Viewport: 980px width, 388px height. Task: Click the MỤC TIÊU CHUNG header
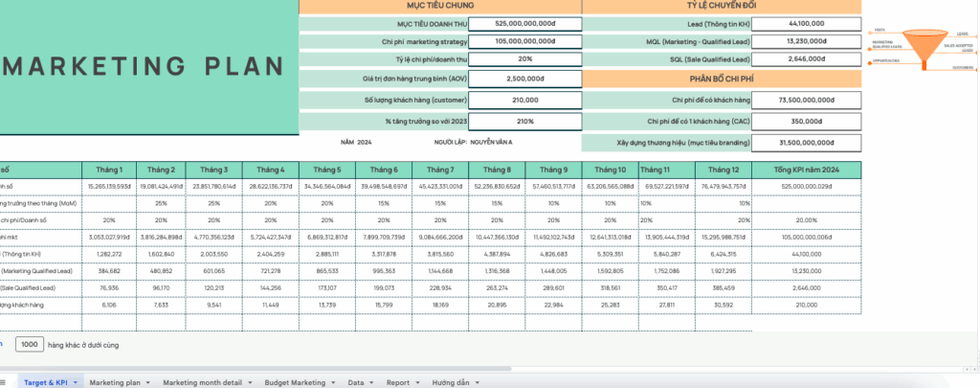click(440, 6)
